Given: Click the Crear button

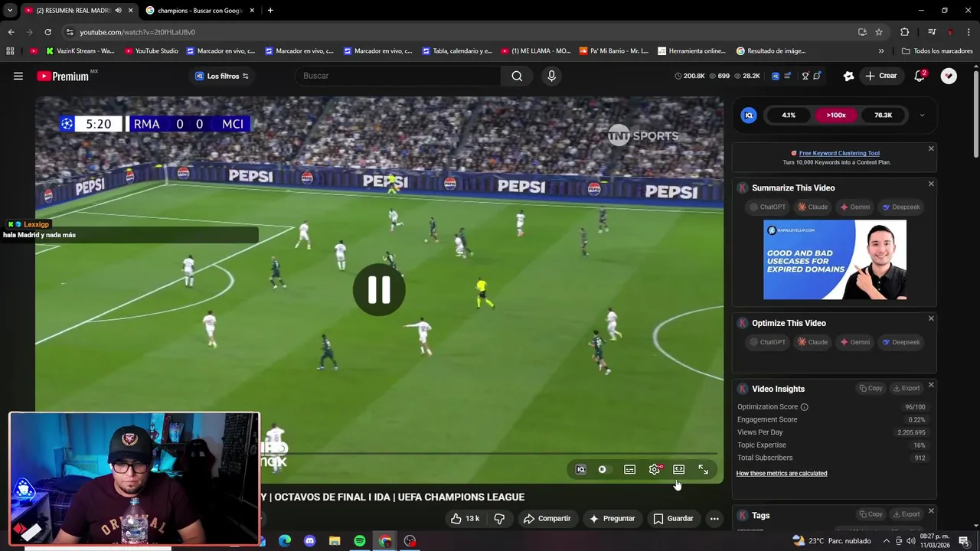Looking at the screenshot, I should (880, 76).
